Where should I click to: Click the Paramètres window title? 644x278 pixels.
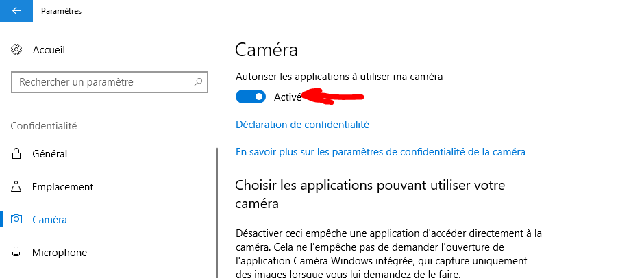point(61,11)
